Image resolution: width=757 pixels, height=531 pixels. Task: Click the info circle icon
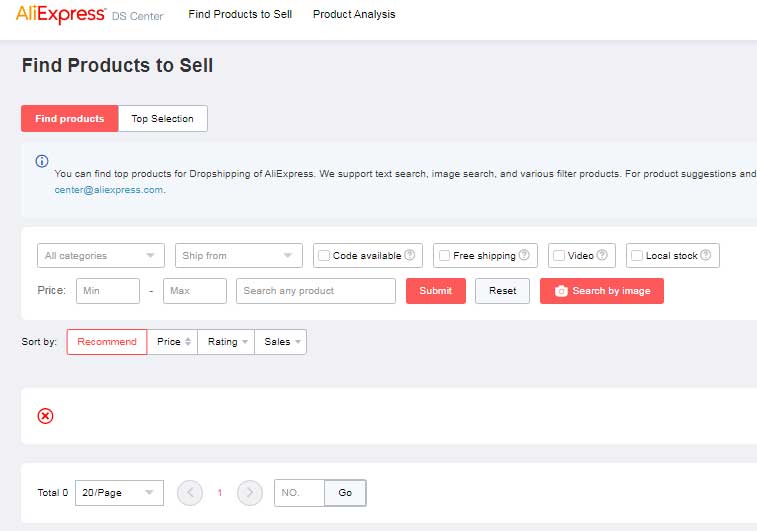click(42, 161)
